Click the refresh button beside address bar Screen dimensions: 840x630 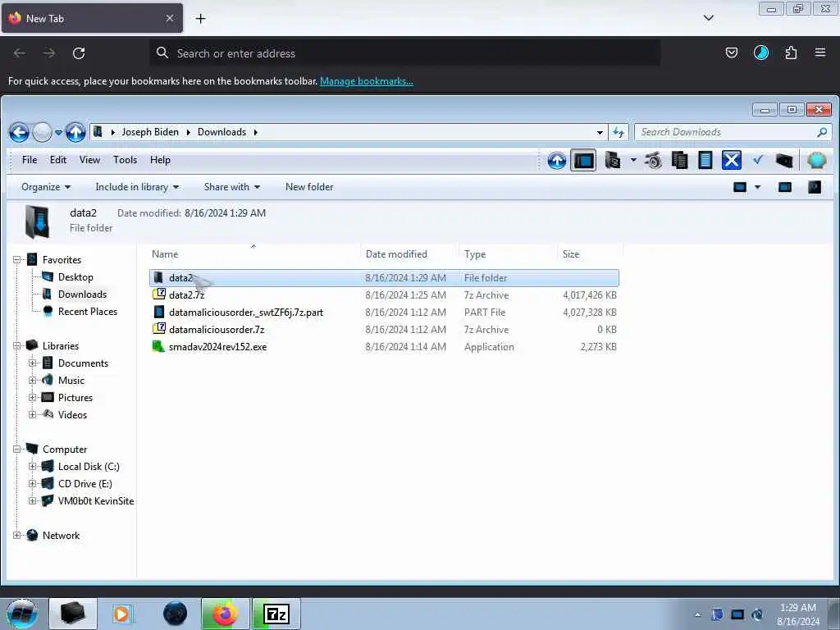pos(619,132)
